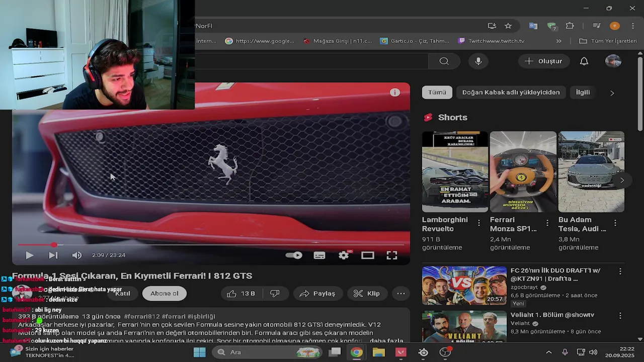644x362 pixels.
Task: Open FC 26 DUO DRAFT video thumbnail
Action: [x=464, y=286]
